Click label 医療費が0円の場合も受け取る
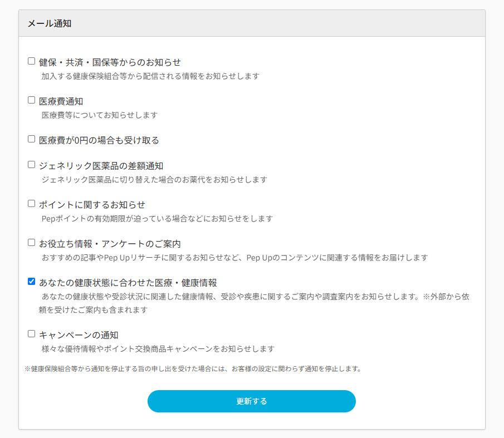Viewport: 504px width, 438px height. coord(99,140)
